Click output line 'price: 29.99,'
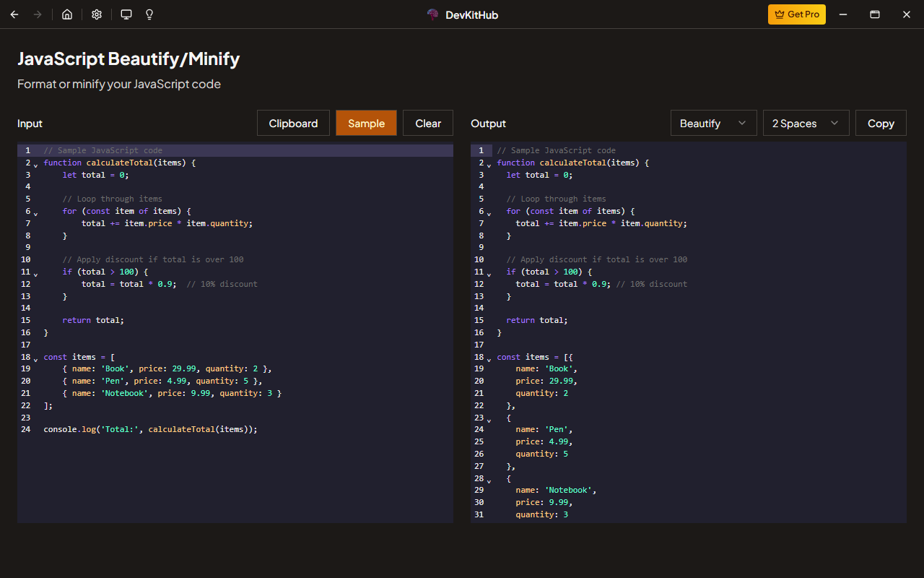The width and height of the screenshot is (924, 578). pos(546,381)
